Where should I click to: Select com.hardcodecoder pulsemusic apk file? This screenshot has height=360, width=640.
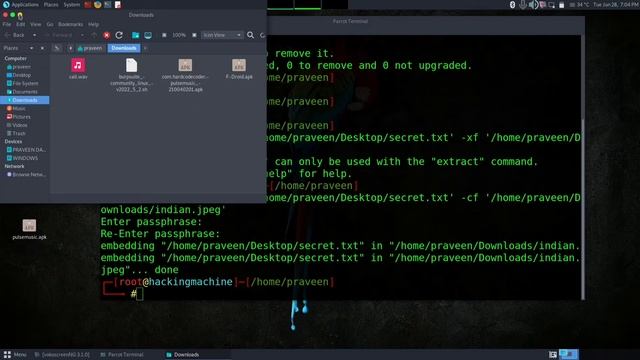pyautogui.click(x=185, y=75)
